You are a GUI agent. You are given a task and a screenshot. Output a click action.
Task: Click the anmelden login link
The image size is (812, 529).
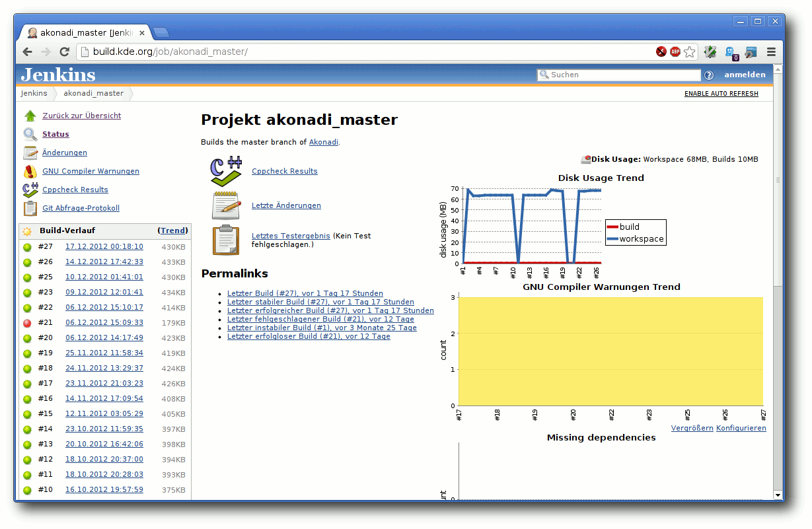point(745,75)
